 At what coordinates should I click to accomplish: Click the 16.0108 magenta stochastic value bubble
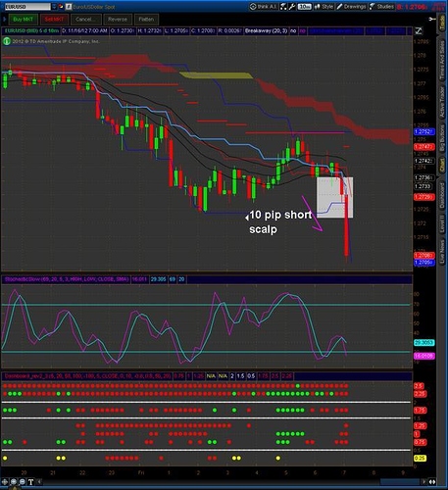[424, 356]
